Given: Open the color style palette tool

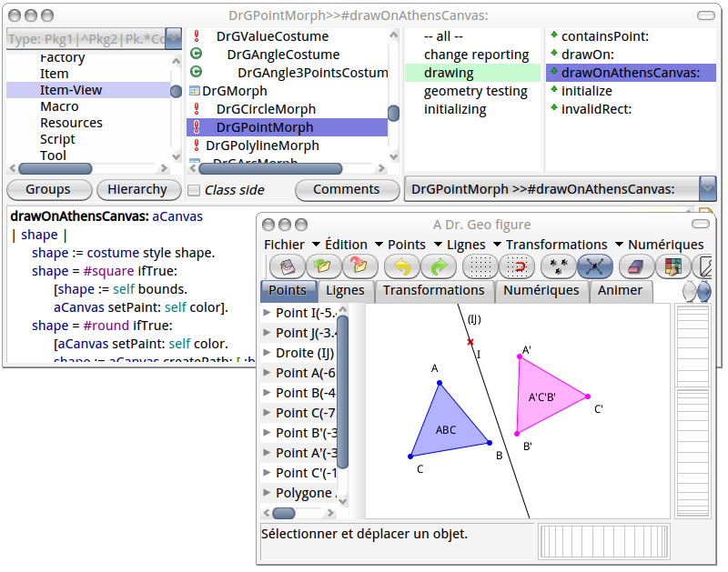Looking at the screenshot, I should point(672,266).
